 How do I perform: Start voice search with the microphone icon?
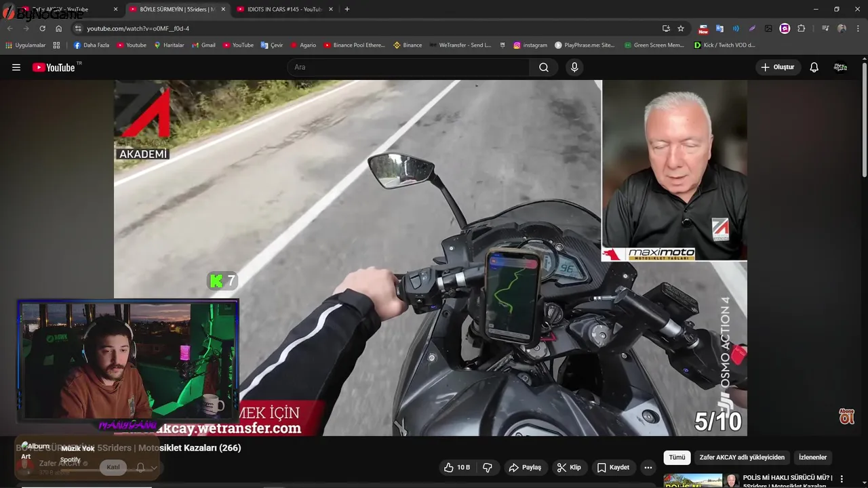tap(574, 67)
